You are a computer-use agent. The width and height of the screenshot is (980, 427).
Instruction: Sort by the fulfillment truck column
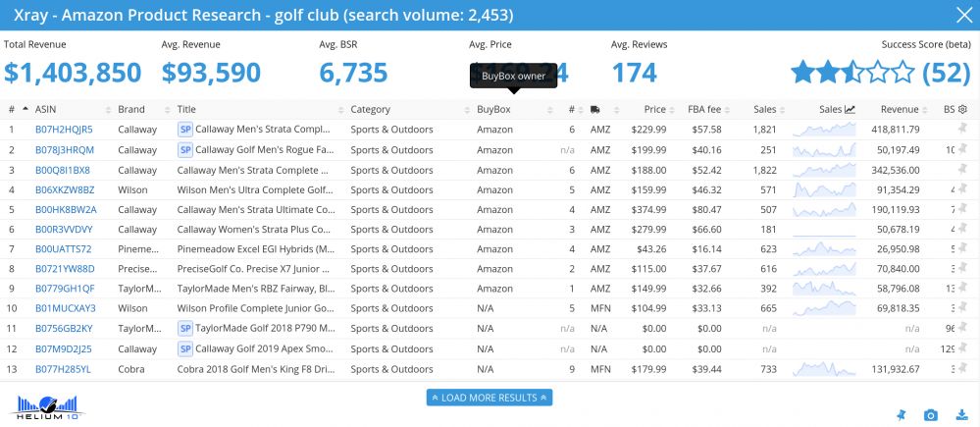click(595, 109)
